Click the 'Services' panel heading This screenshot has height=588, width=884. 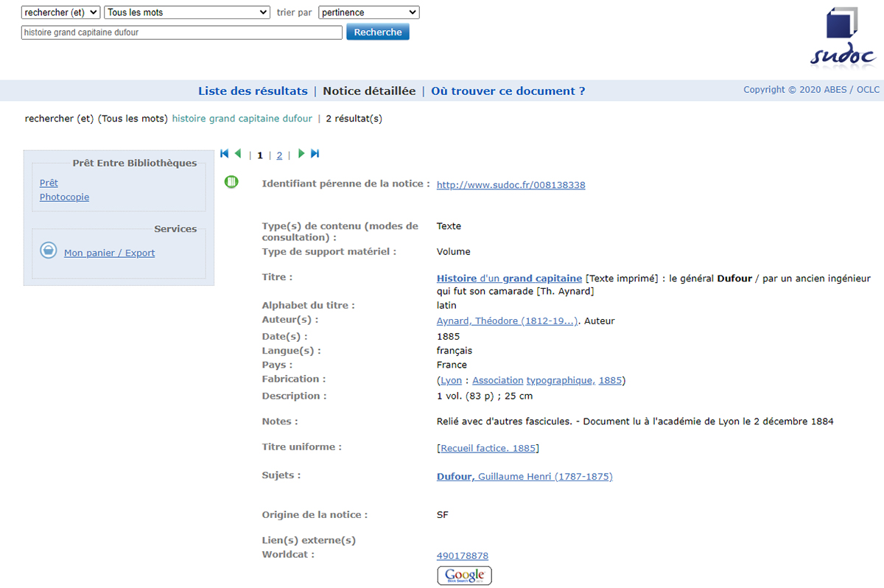click(x=175, y=229)
